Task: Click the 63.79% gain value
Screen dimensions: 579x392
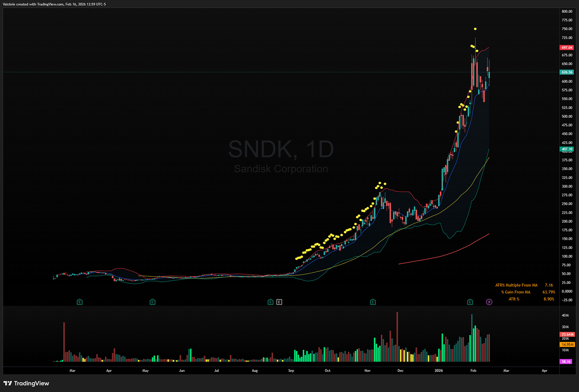Action: point(549,292)
